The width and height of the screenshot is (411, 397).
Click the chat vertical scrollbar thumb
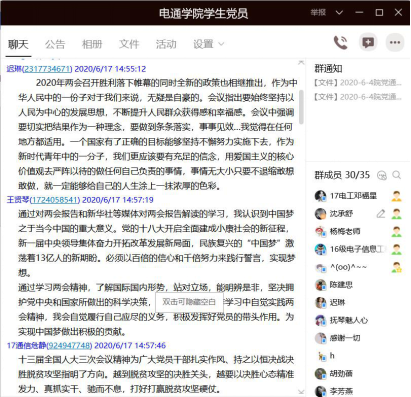pos(301,107)
